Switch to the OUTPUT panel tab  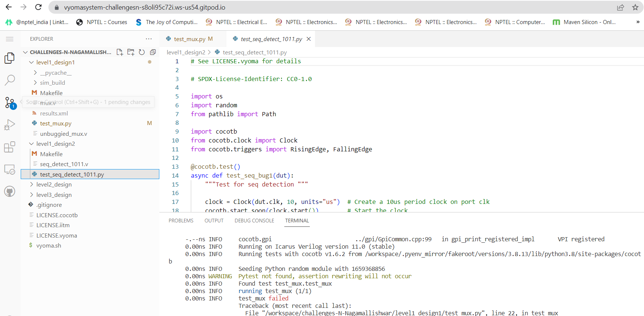tap(214, 221)
